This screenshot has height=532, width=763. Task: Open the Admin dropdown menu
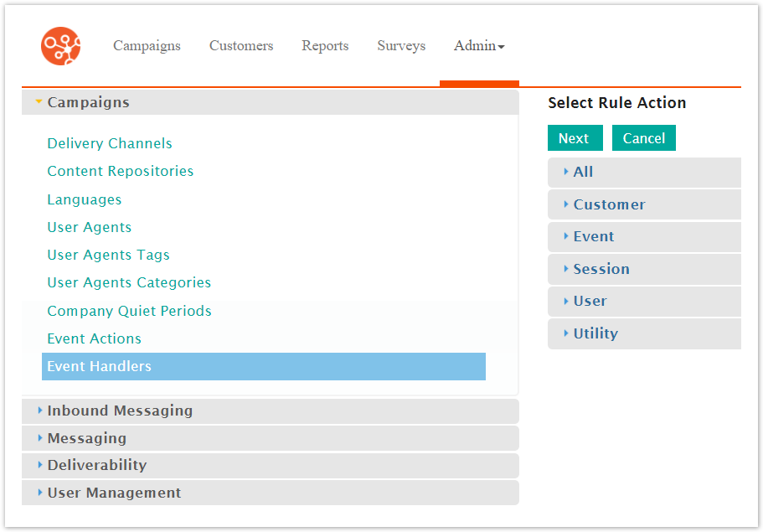click(x=479, y=46)
